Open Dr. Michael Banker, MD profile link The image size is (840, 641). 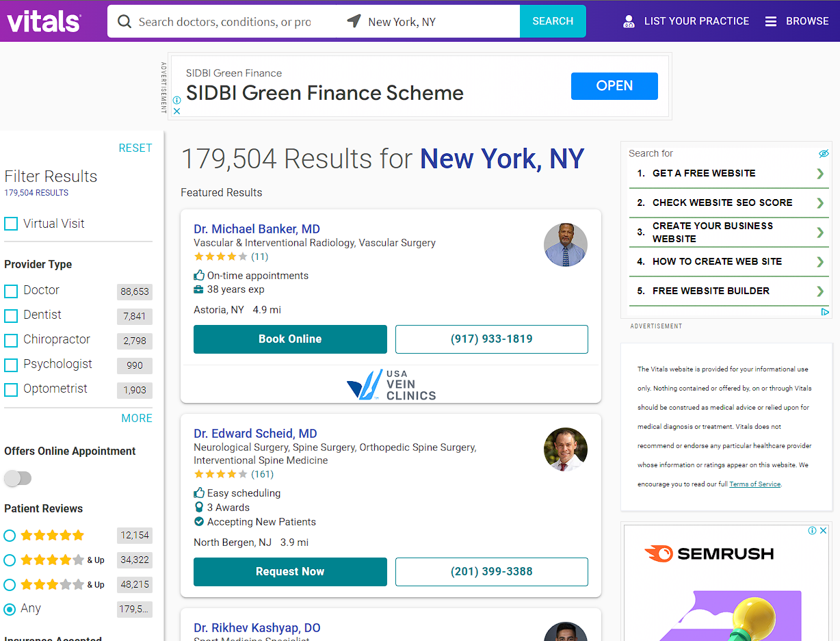tap(257, 229)
